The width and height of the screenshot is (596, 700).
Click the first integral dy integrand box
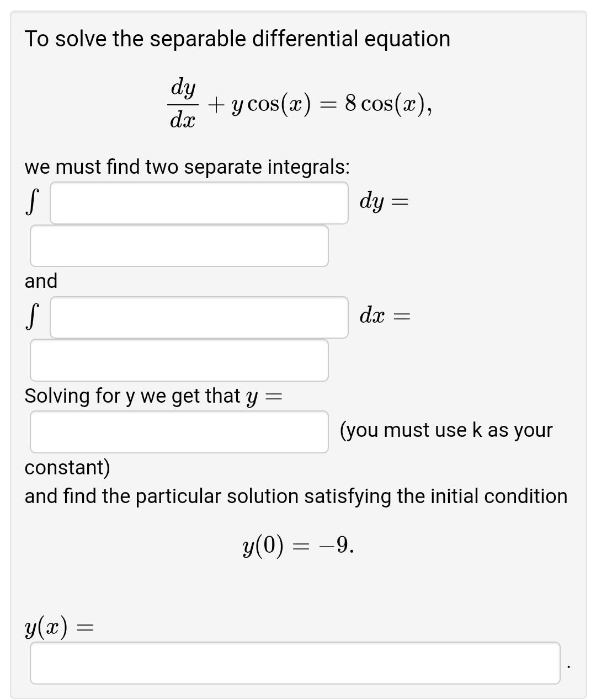tap(198, 202)
